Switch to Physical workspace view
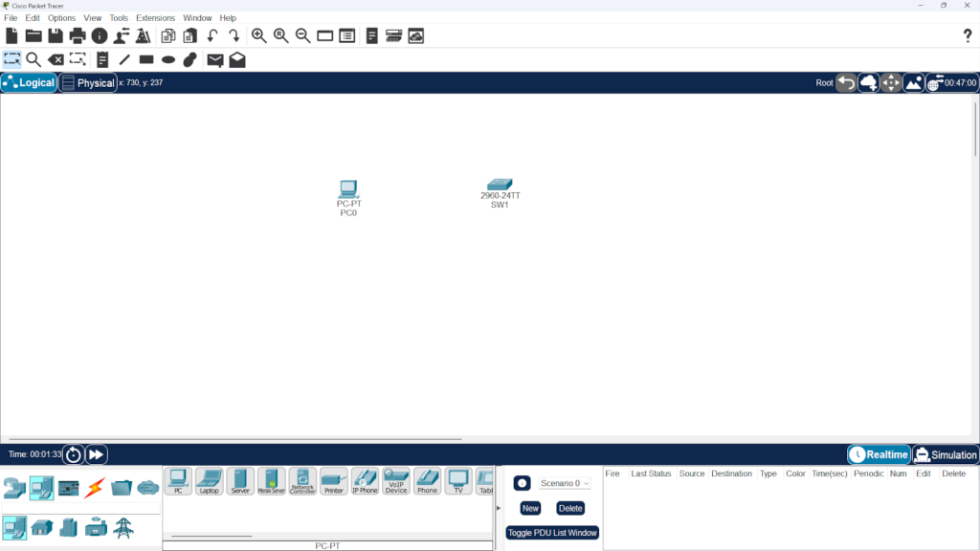 tap(87, 83)
